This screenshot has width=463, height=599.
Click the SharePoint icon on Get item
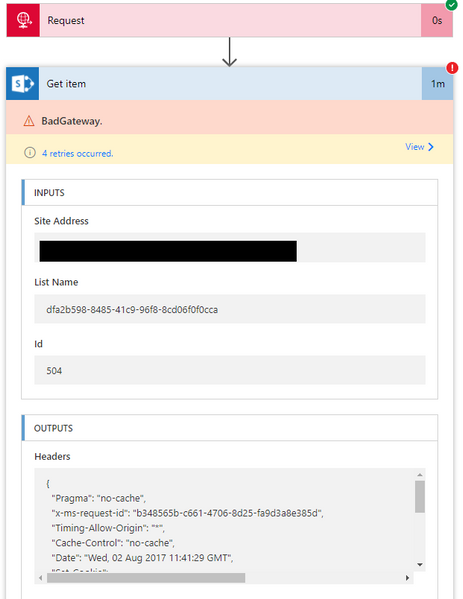pyautogui.click(x=23, y=84)
